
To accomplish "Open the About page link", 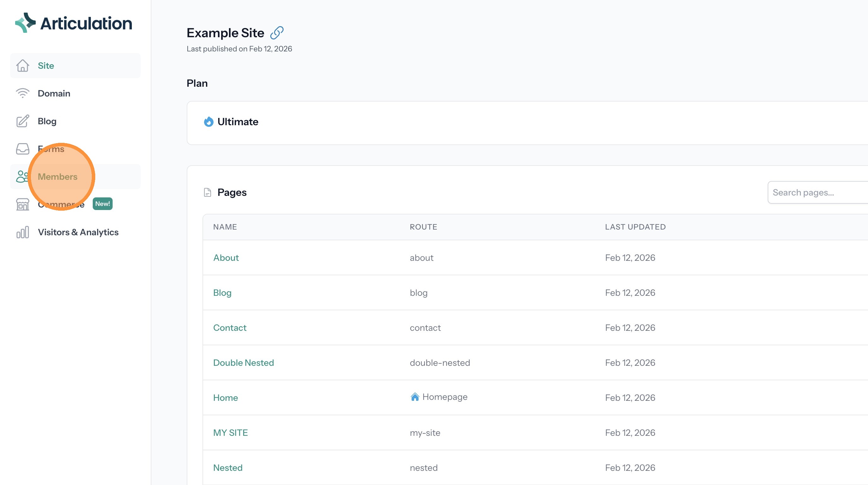I will pos(226,258).
